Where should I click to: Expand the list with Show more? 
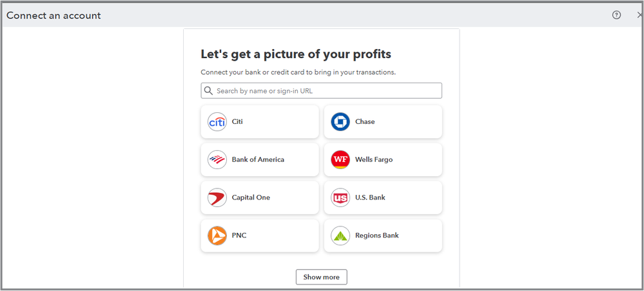[322, 277]
